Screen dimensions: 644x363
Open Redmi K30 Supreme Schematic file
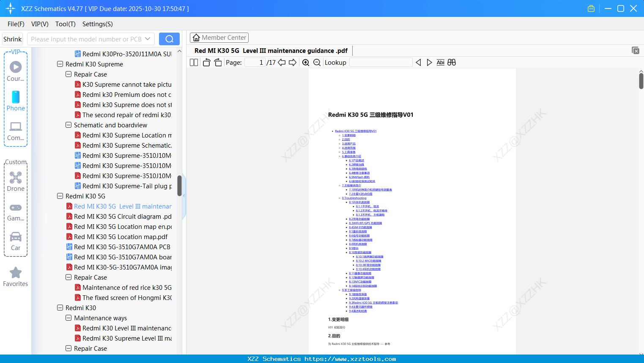pos(123,146)
